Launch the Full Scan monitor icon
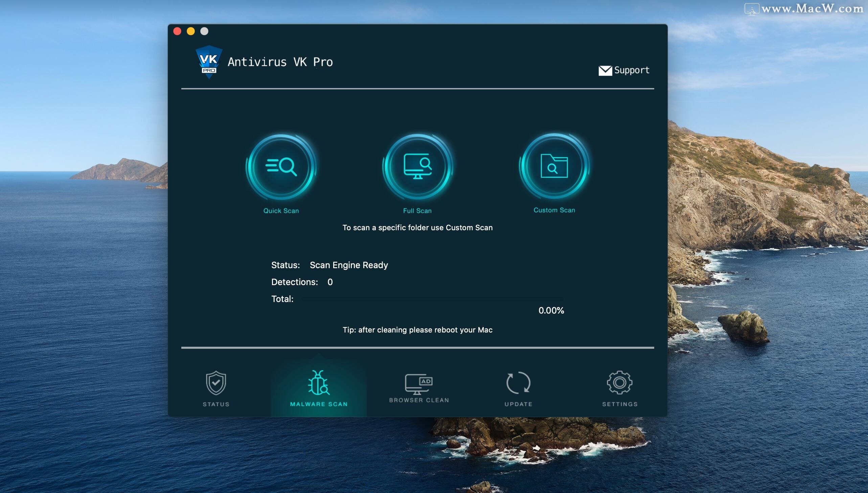 tap(418, 167)
